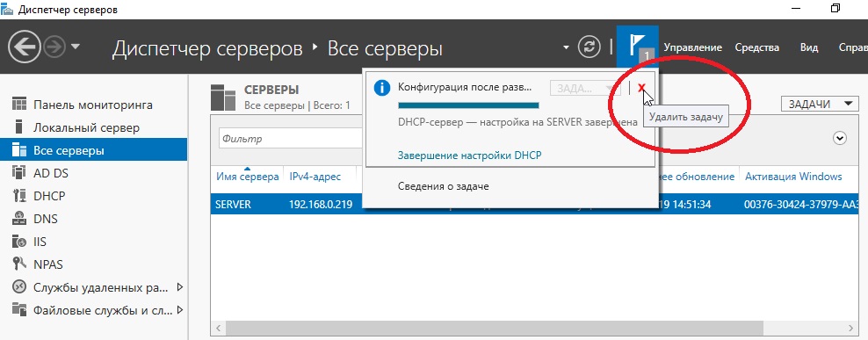This screenshot has width=868, height=340.
Task: Click the Локальный сервер icon
Action: coord(19,127)
